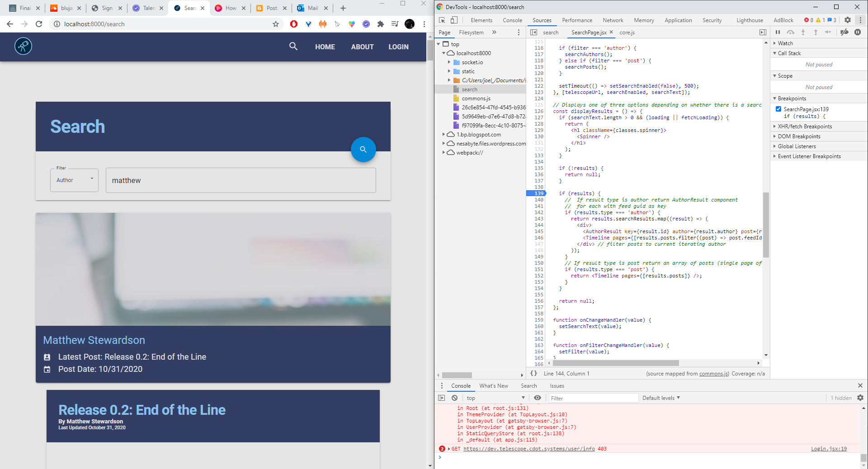The height and width of the screenshot is (469, 868).
Task: Click the step over function call icon
Action: (790, 32)
